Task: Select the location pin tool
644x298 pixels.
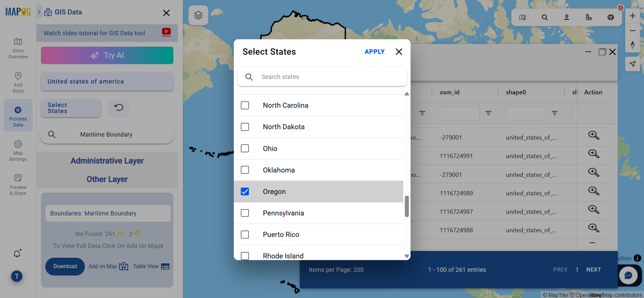Action: (x=566, y=17)
